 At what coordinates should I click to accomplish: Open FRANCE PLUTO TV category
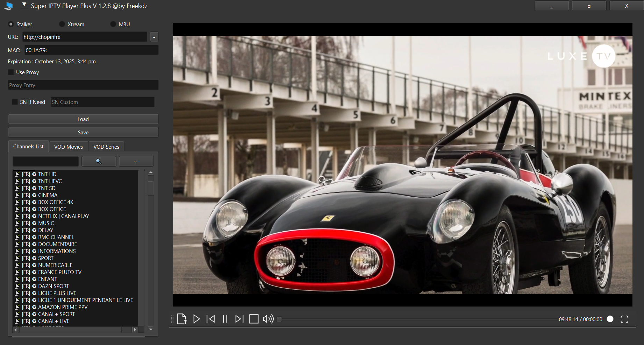click(59, 272)
